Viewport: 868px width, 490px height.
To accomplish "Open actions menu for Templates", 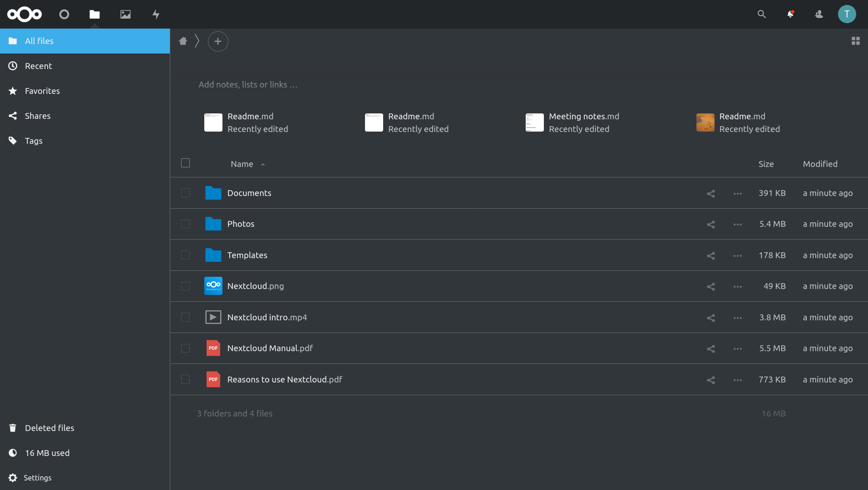I will tap(738, 255).
